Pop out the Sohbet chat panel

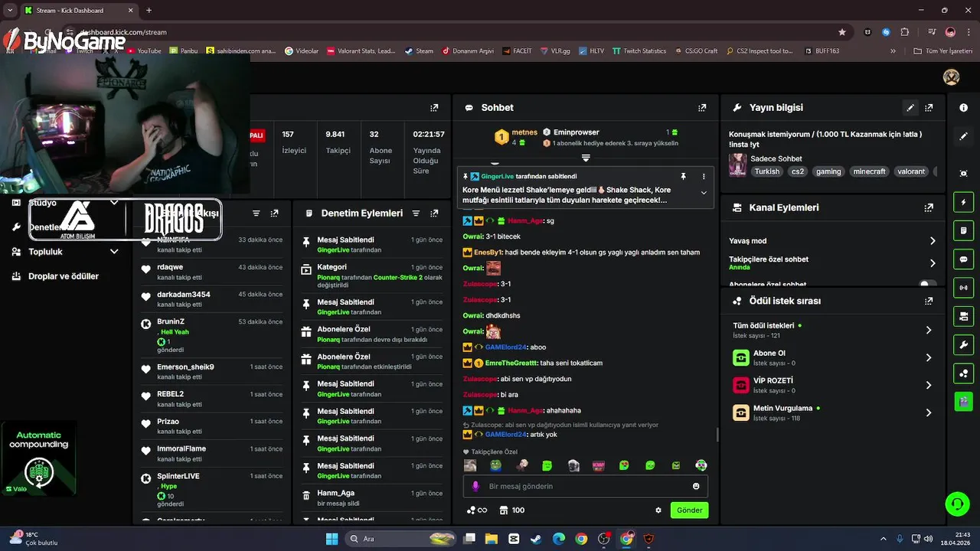702,108
